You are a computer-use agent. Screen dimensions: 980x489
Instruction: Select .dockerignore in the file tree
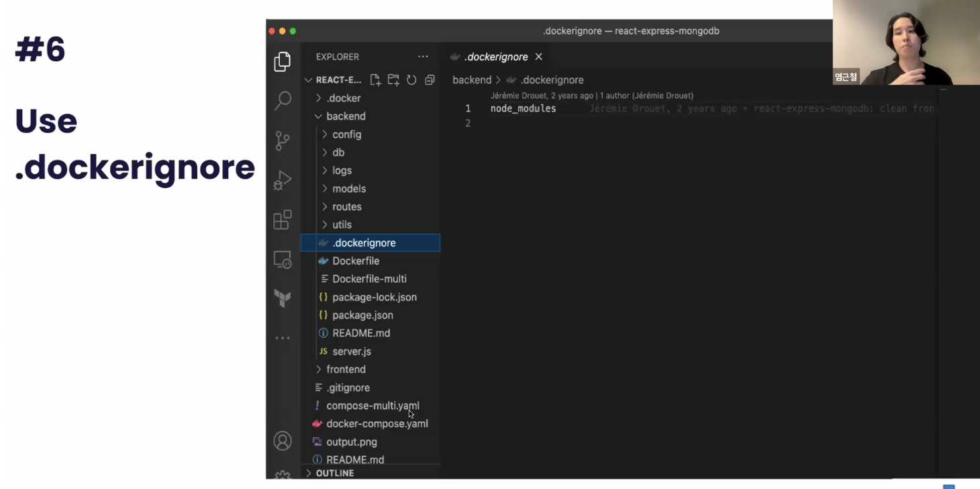371,242
